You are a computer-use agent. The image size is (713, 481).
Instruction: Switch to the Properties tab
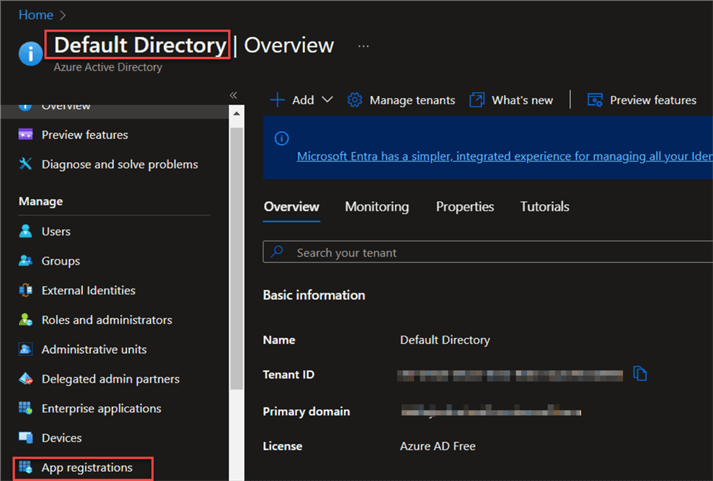[x=464, y=207]
